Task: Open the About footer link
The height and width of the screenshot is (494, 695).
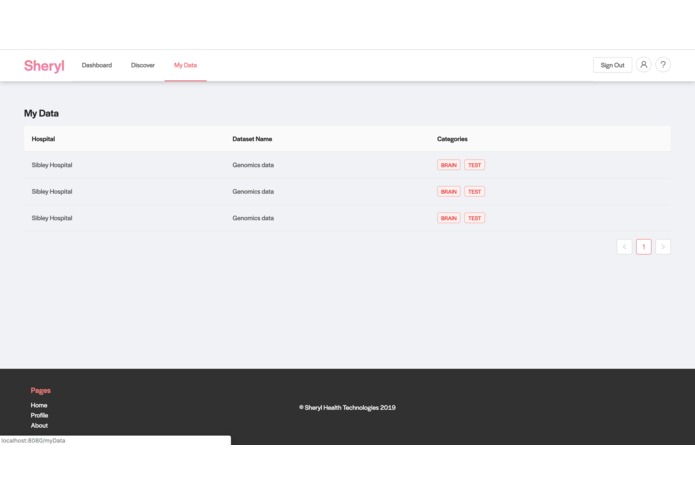Action: click(x=39, y=425)
